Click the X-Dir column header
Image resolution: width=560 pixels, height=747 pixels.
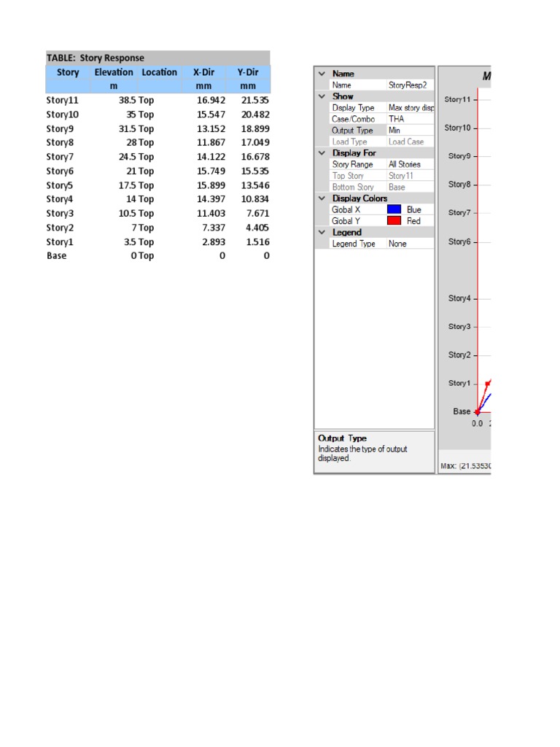click(x=203, y=72)
